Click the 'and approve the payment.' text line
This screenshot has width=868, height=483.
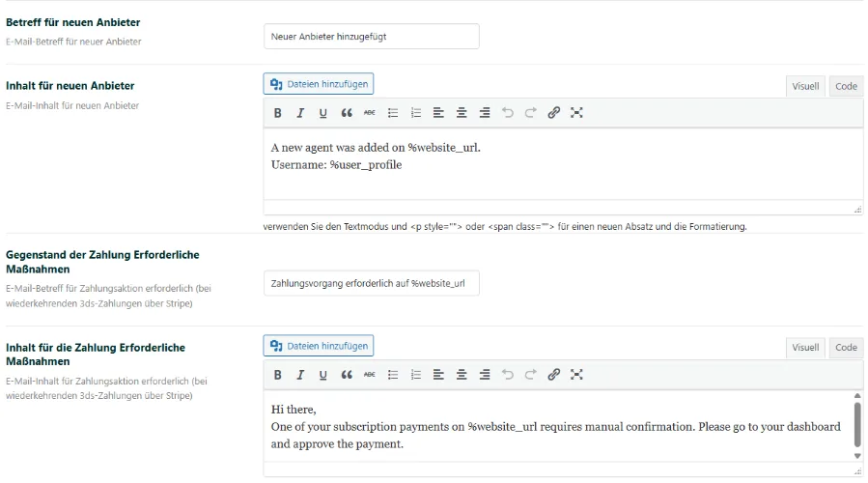click(337, 444)
